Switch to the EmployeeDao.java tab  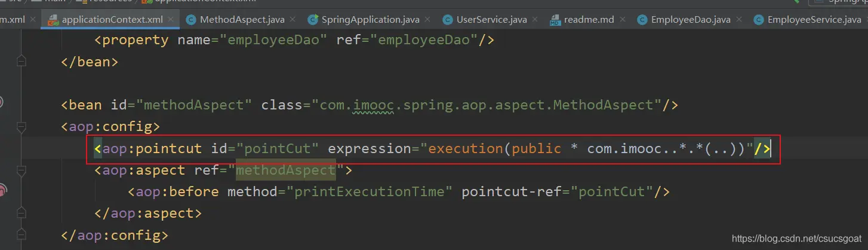pyautogui.click(x=690, y=20)
